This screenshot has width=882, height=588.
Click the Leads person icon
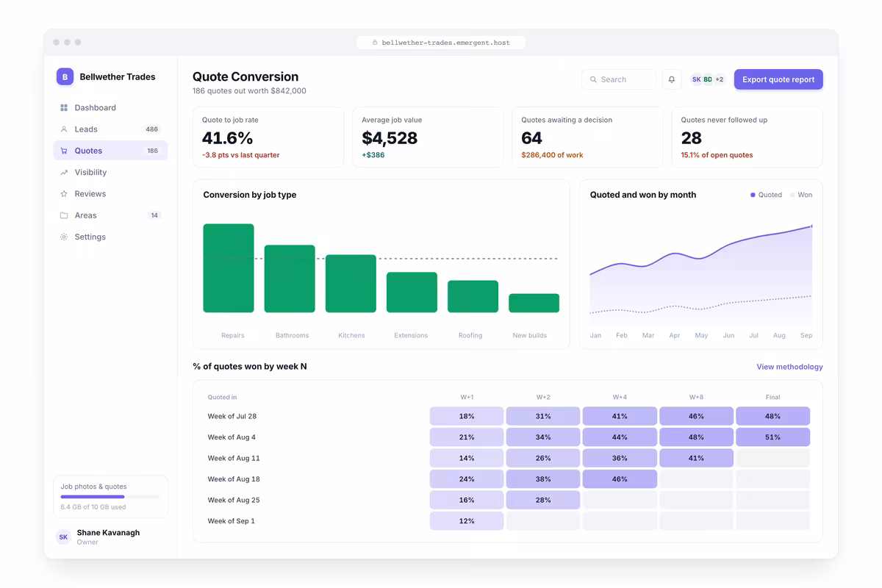coord(64,129)
